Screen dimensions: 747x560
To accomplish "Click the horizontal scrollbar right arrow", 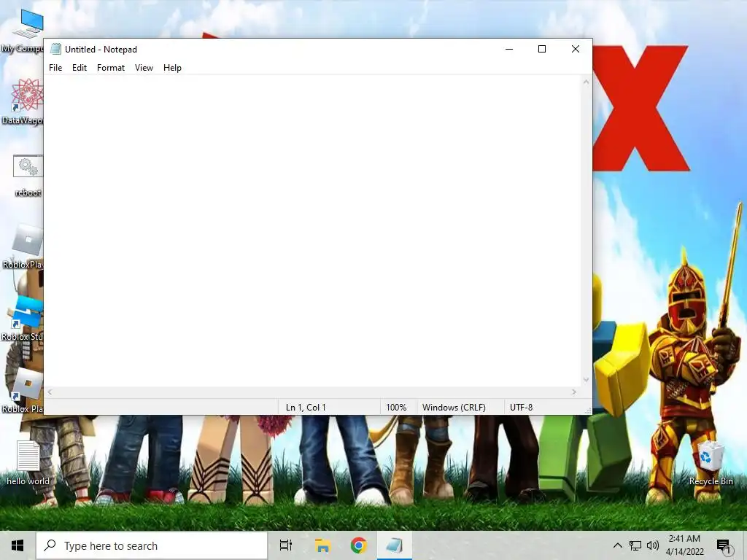I will (574, 392).
